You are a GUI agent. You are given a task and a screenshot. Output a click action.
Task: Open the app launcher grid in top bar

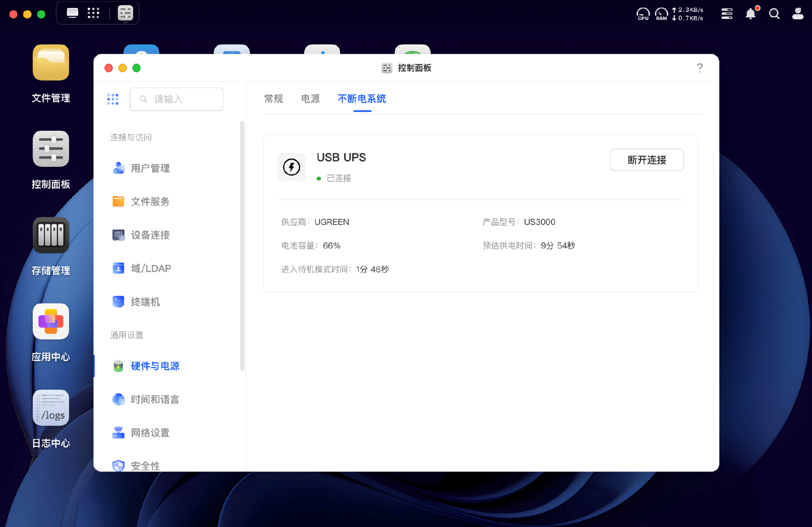tap(93, 13)
